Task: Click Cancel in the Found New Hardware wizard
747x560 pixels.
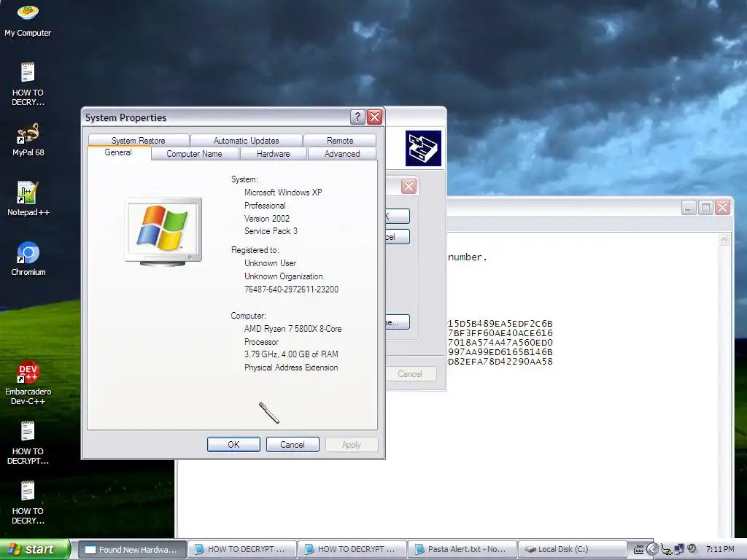Action: (x=410, y=374)
